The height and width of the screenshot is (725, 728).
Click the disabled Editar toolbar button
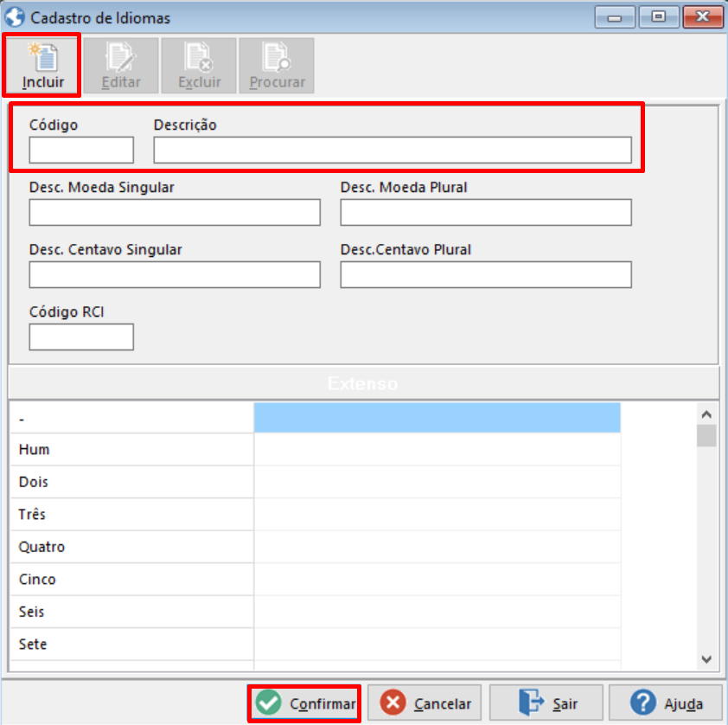[x=121, y=66]
